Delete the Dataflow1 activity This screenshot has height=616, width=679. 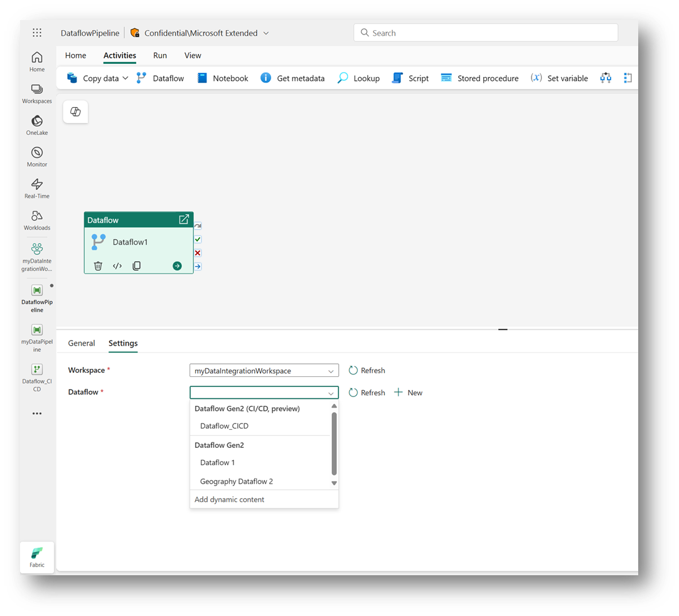click(99, 266)
